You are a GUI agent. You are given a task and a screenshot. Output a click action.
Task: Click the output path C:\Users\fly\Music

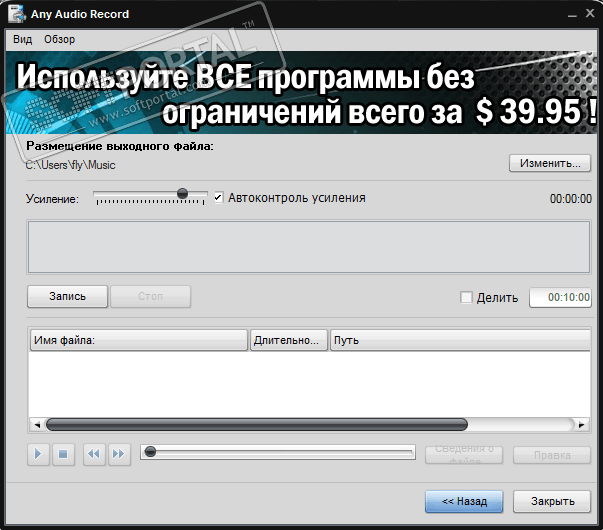[70, 165]
